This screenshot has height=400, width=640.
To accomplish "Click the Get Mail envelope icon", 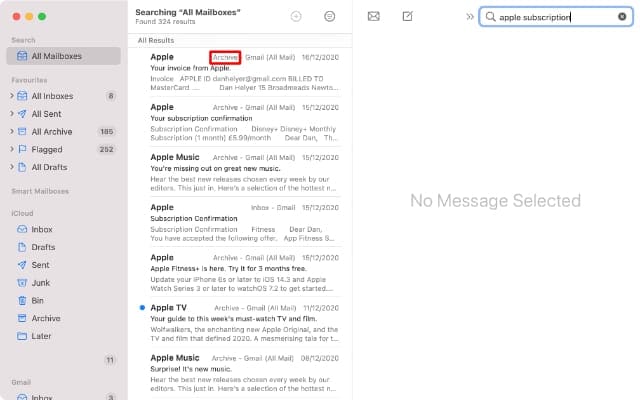I will tap(374, 17).
